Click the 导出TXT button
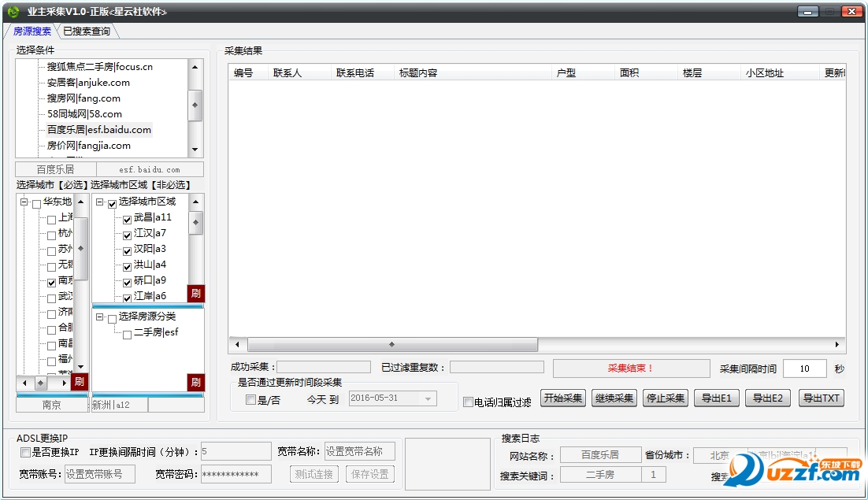Screen dimensions: 868x500 pyautogui.click(x=822, y=398)
